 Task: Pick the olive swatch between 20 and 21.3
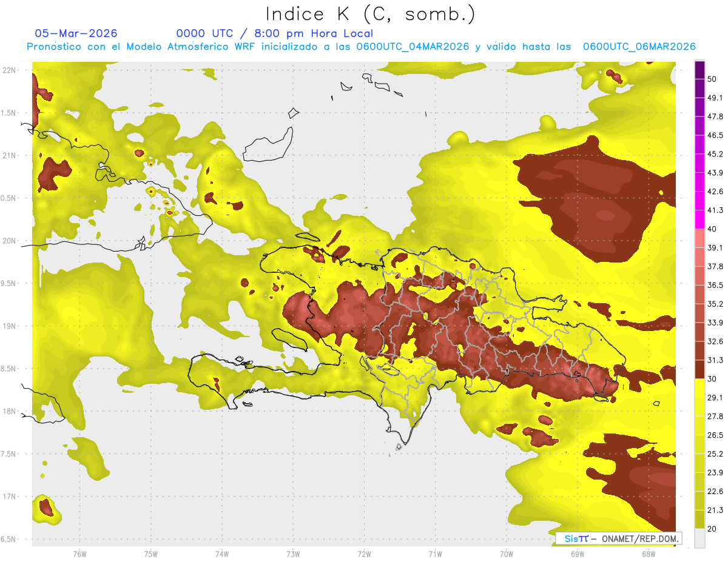(x=699, y=519)
